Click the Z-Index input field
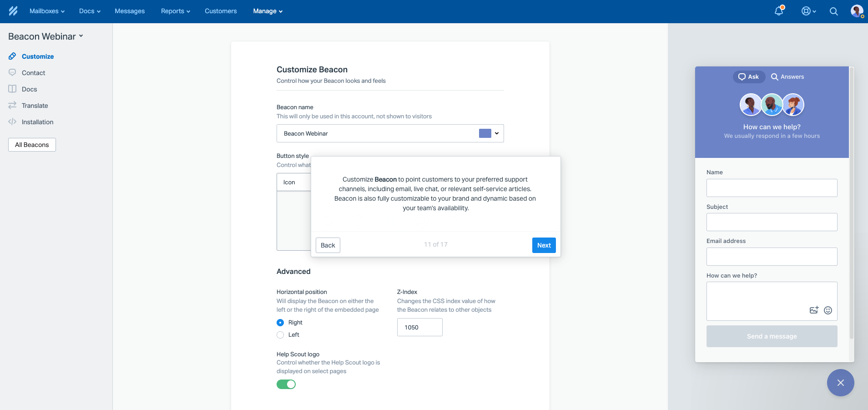The image size is (868, 410). tap(420, 327)
